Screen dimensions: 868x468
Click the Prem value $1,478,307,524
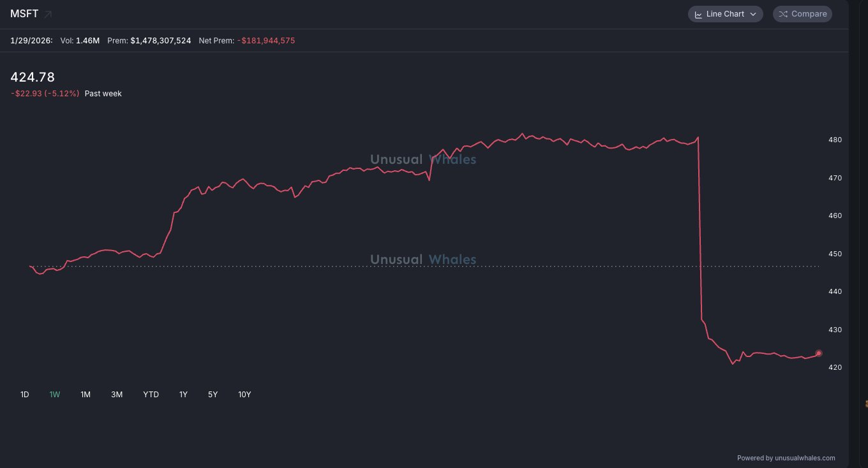pos(160,41)
